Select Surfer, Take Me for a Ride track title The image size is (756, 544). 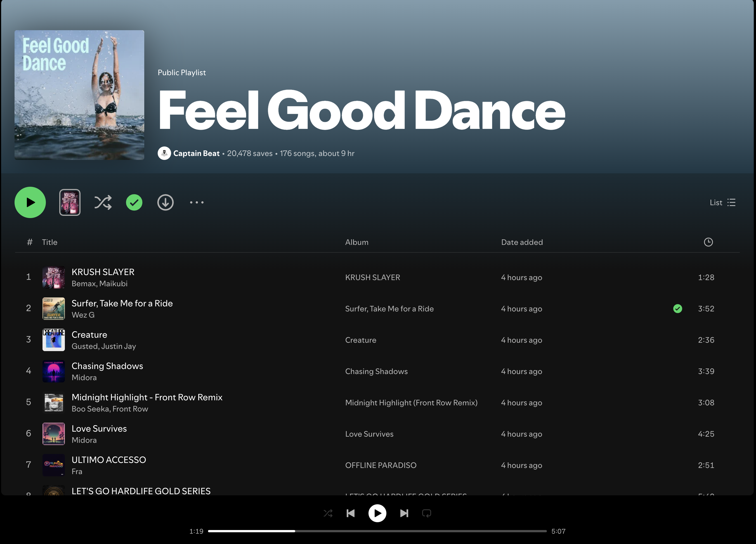tap(122, 303)
